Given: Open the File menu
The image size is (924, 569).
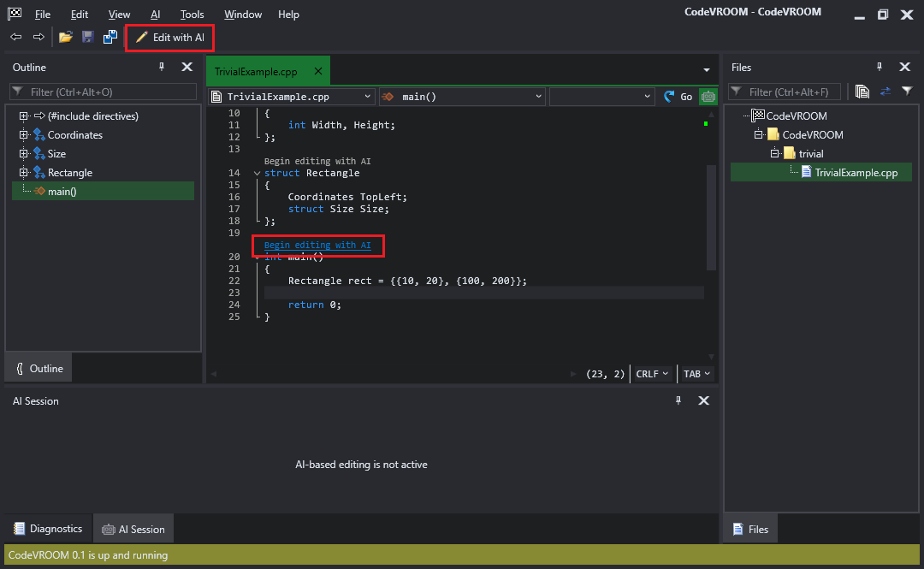Looking at the screenshot, I should [x=43, y=15].
